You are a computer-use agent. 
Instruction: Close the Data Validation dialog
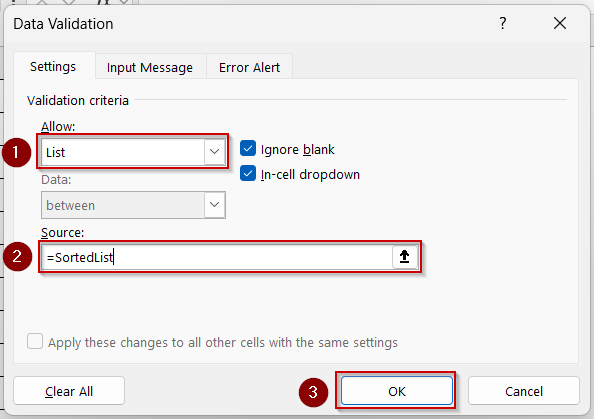click(560, 23)
